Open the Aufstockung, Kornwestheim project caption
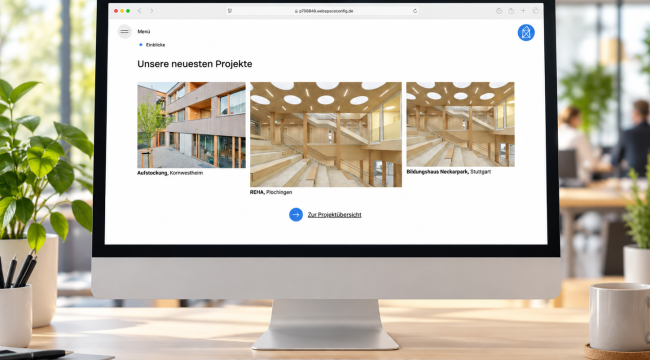Viewport: 650px width, 360px height. [x=170, y=173]
